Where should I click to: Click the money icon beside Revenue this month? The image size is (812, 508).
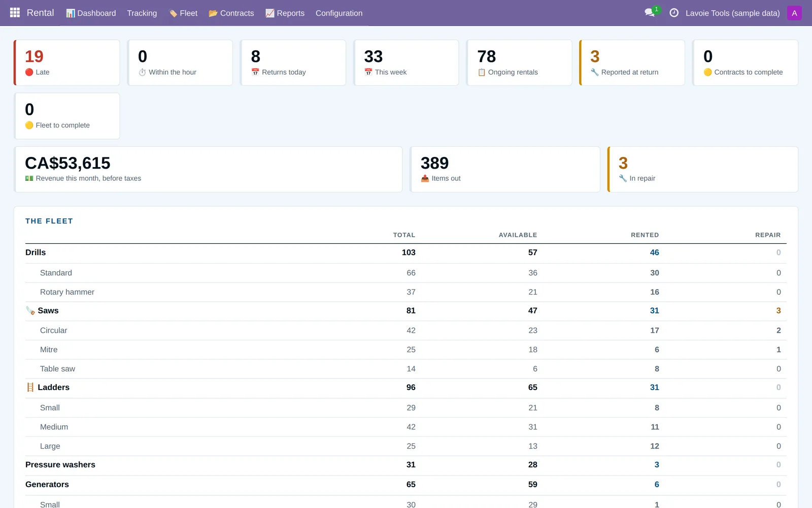point(29,178)
